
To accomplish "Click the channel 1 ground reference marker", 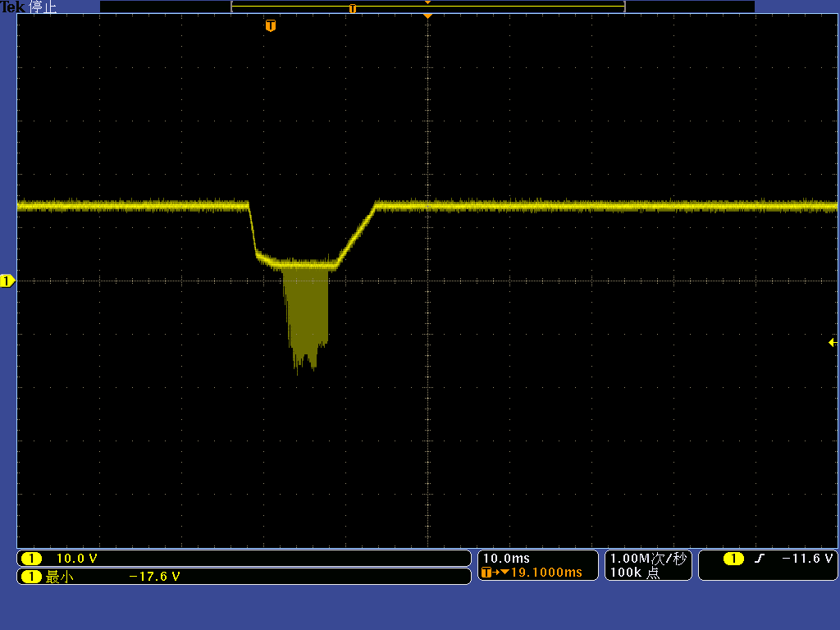I will tap(7, 281).
